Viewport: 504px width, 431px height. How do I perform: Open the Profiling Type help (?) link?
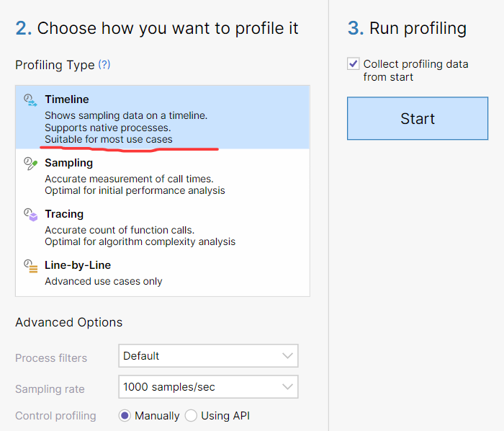[x=104, y=65]
